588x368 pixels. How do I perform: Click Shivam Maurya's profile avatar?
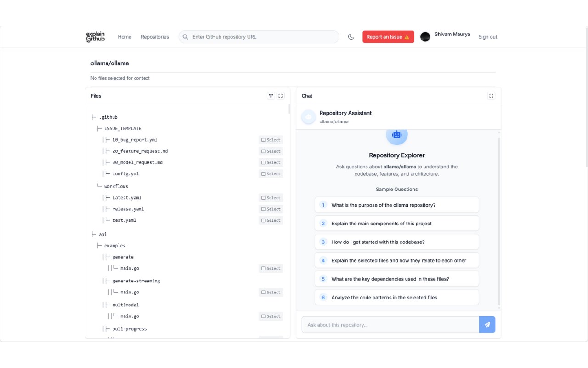tap(425, 37)
